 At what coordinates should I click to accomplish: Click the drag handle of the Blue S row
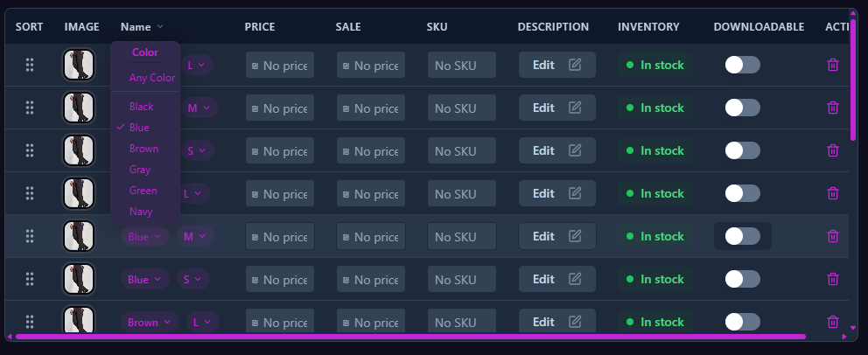pos(30,279)
